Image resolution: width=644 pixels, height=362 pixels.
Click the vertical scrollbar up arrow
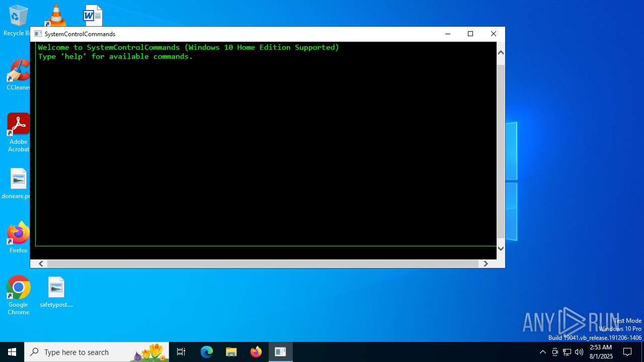click(501, 52)
